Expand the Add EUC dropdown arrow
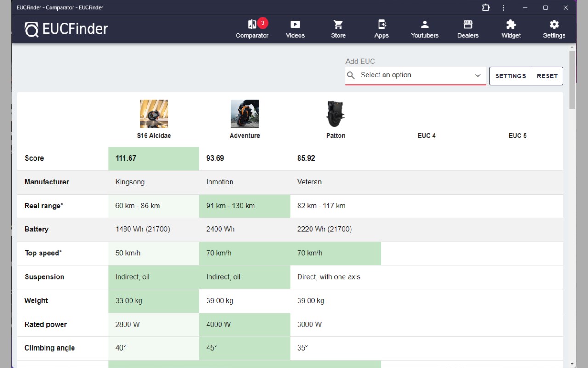The width and height of the screenshot is (588, 368). [478, 75]
